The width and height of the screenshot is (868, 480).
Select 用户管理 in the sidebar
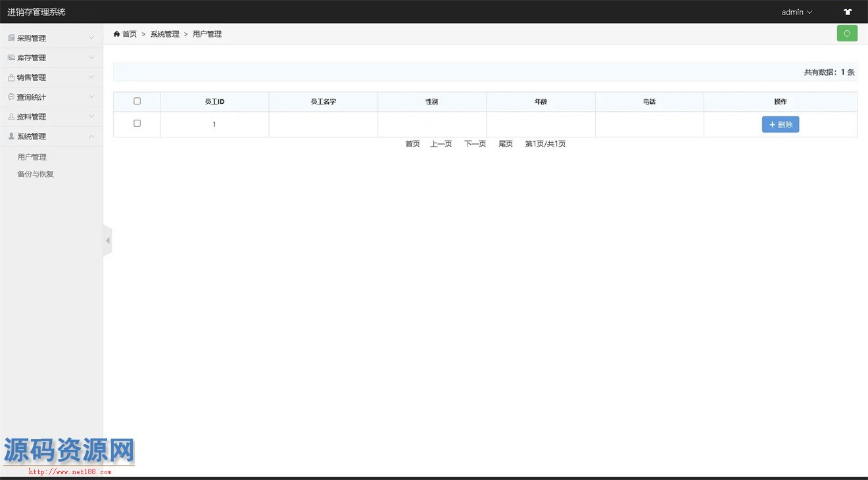click(x=32, y=157)
